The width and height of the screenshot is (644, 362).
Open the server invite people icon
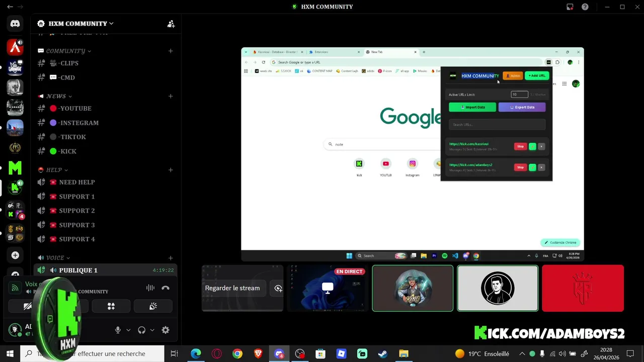tap(171, 24)
